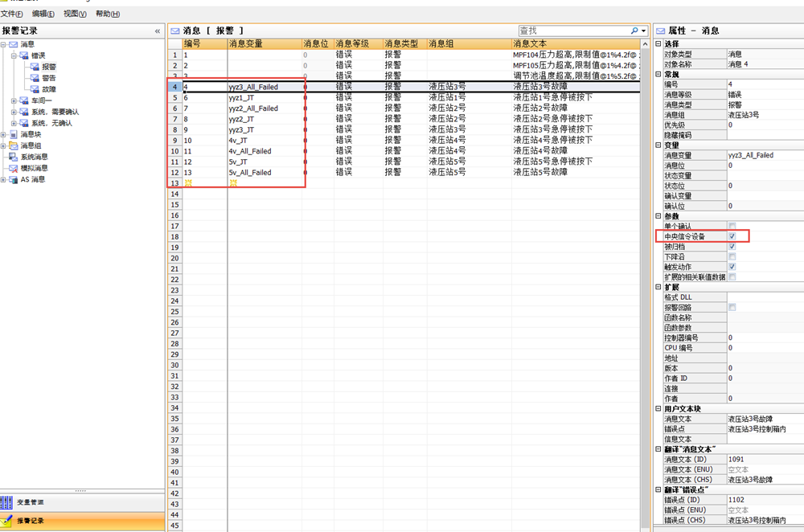Collapse the 报警记录 navigation panel
The height and width of the screenshot is (532, 804).
coord(158,31)
